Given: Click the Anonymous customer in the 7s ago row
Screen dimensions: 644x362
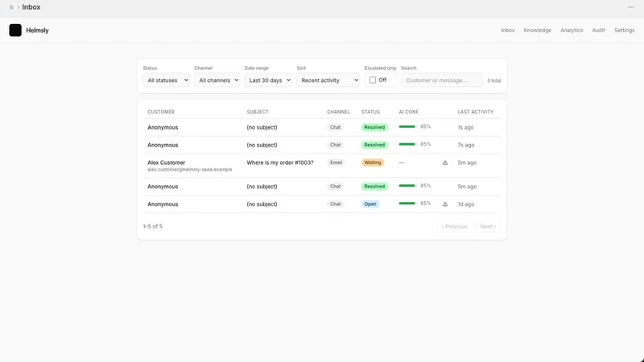Looking at the screenshot, I should [163, 145].
